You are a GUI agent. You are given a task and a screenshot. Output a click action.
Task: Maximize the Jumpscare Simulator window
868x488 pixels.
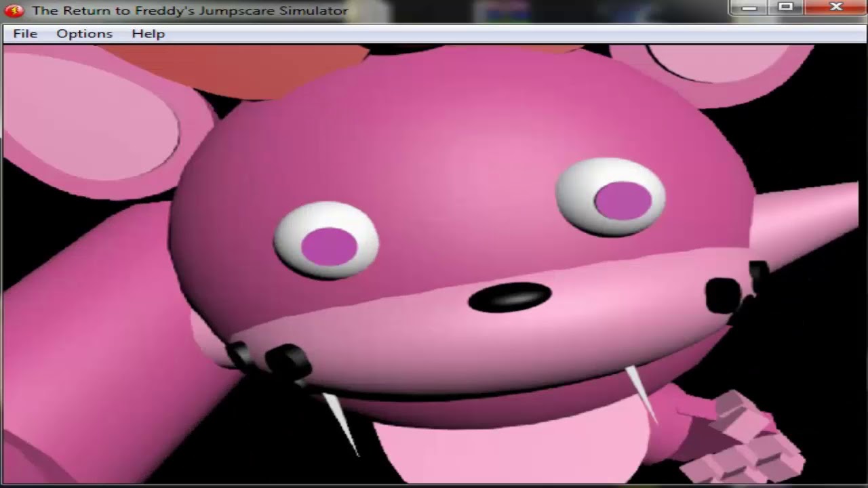coord(786,7)
